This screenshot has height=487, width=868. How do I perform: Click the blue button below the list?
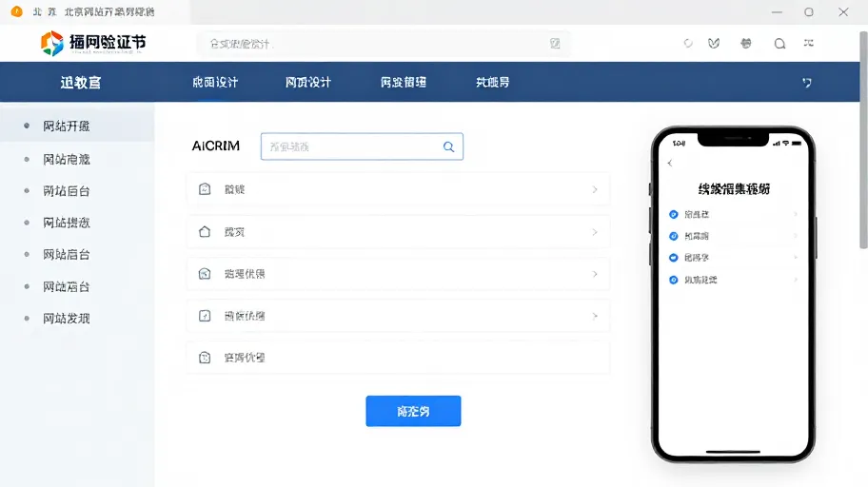[413, 411]
